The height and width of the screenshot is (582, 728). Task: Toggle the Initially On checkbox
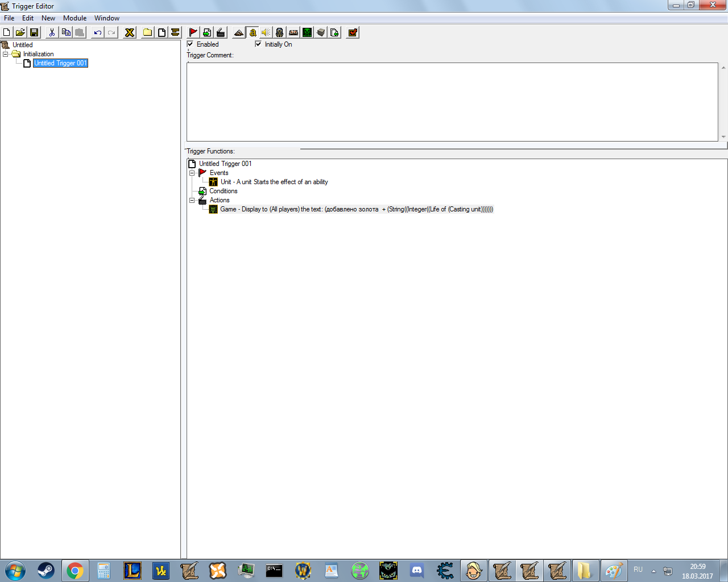click(258, 44)
